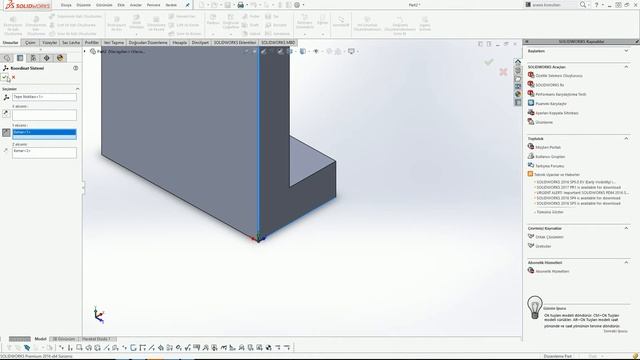Image resolution: width=640 pixels, height=360 pixels.
Task: Switch to the SOLIDWORKS MBD tab
Action: [x=278, y=42]
